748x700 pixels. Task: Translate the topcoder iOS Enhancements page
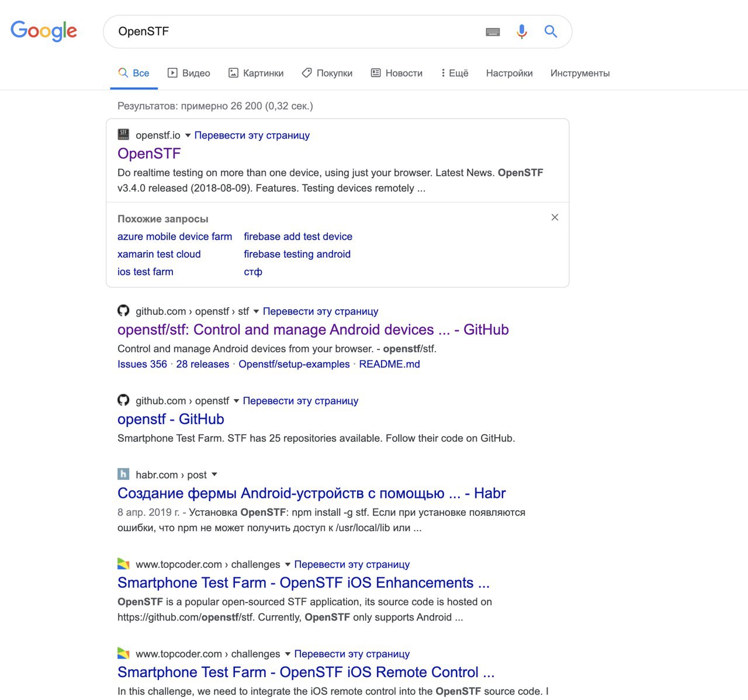point(352,564)
